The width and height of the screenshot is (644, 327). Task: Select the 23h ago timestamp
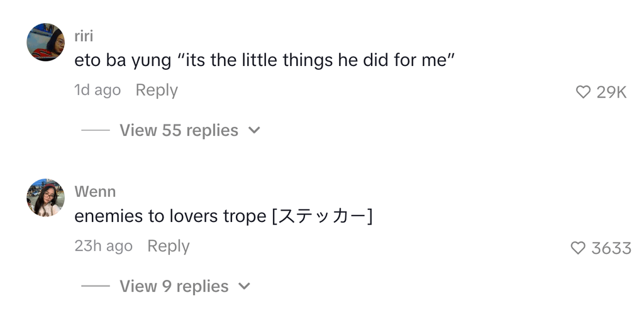coord(103,246)
